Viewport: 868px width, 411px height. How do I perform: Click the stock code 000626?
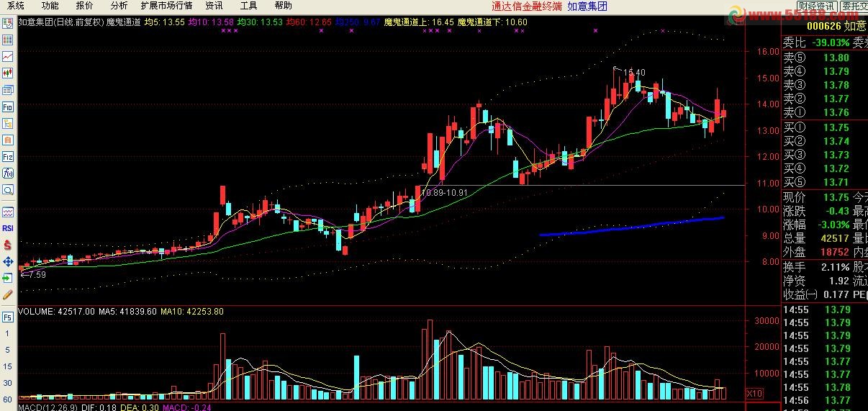pos(824,25)
